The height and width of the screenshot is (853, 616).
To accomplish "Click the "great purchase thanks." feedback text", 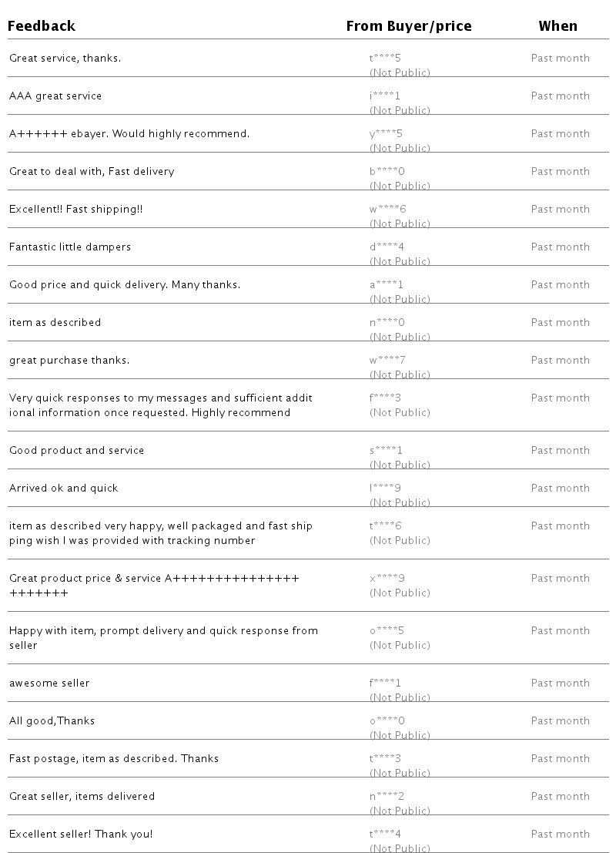I will pos(69,360).
